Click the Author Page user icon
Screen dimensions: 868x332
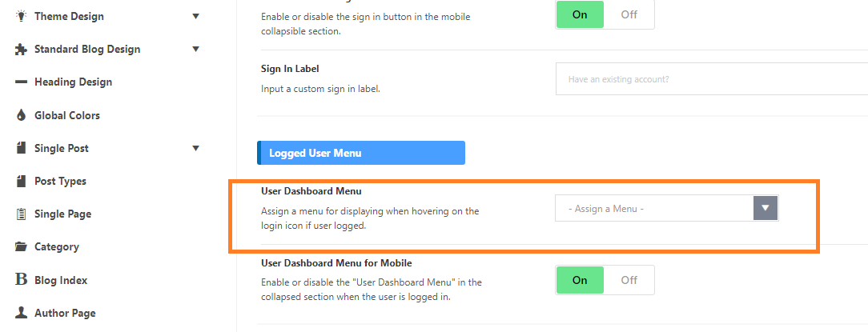21,313
